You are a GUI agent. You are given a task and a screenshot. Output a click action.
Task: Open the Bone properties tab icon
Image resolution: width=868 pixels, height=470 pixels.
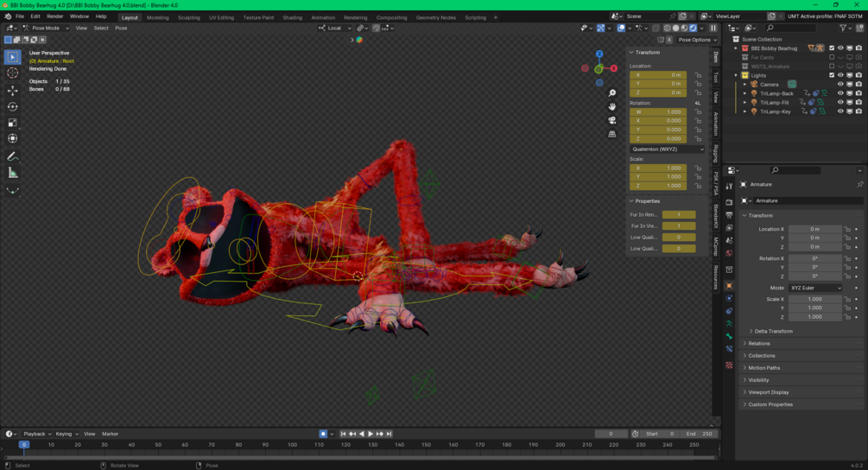coord(729,337)
